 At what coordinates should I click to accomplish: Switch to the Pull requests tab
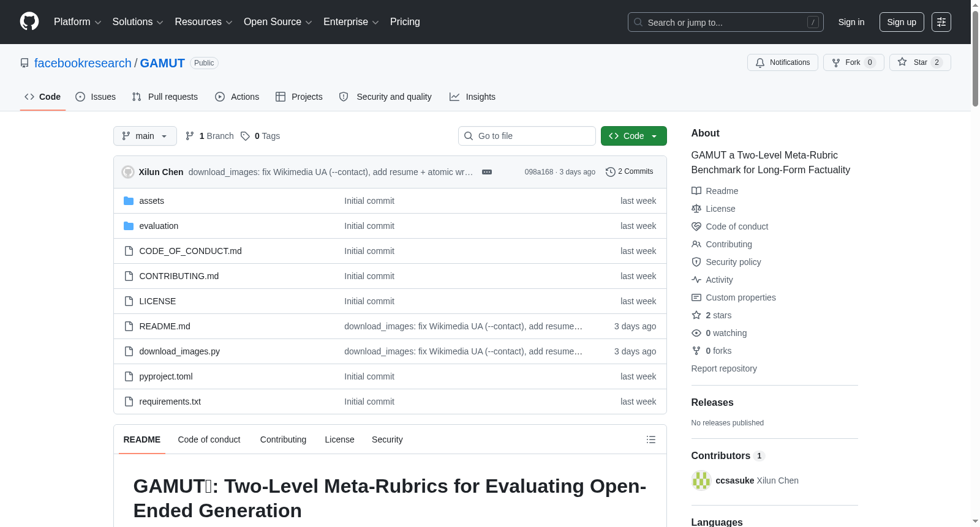165,97
